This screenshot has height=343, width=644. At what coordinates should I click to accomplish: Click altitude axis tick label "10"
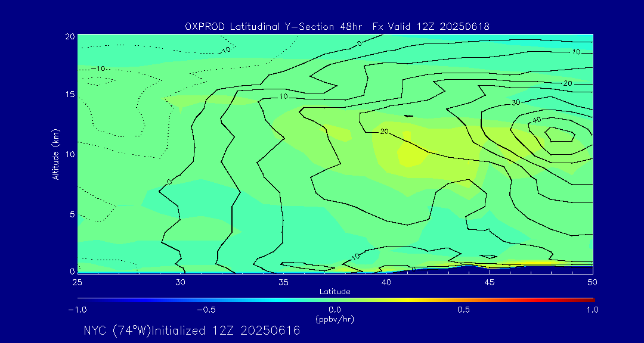click(x=70, y=154)
